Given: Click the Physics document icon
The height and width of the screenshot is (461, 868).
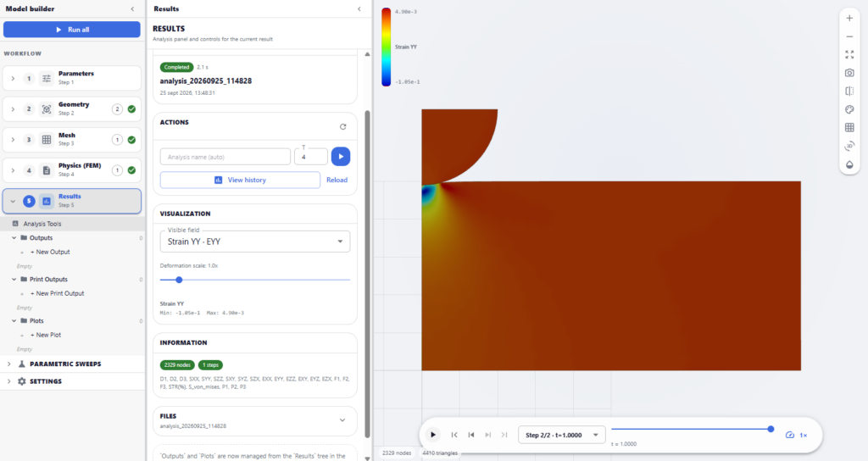Looking at the screenshot, I should point(47,170).
